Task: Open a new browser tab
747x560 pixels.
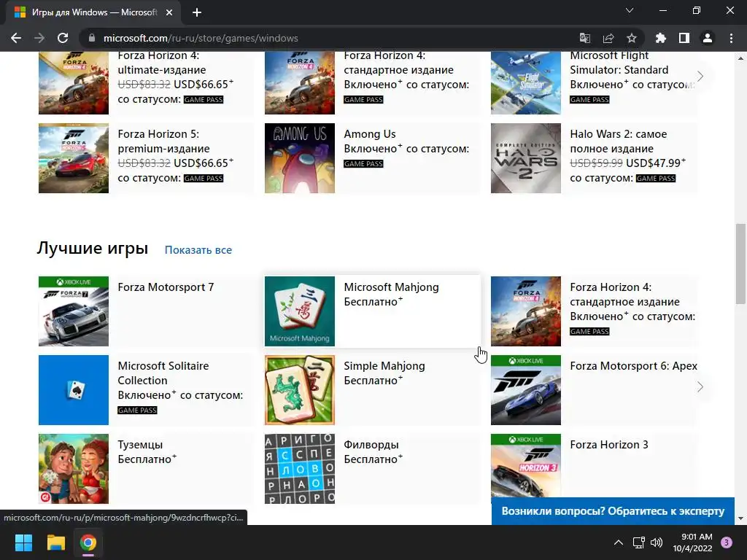Action: coord(197,12)
